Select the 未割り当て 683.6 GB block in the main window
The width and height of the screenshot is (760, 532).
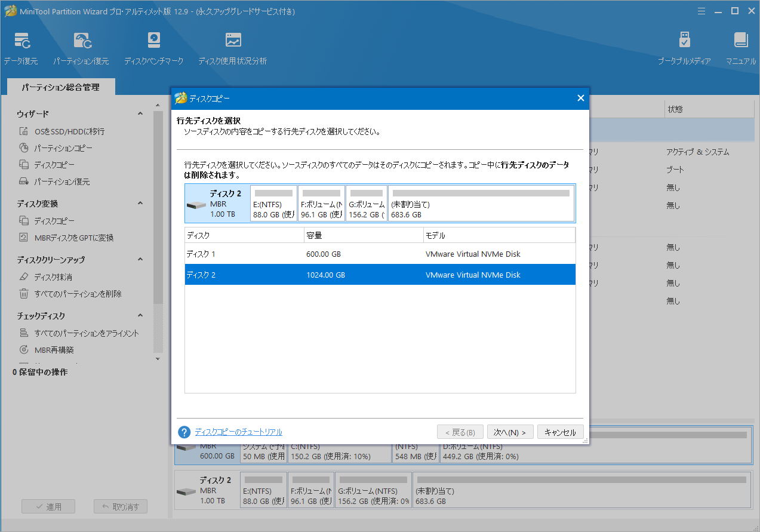click(581, 491)
